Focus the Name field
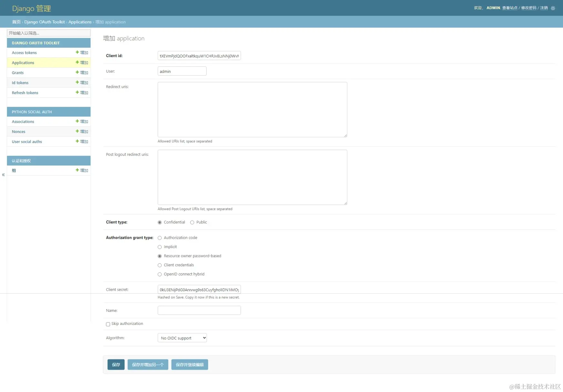Image resolution: width=563 pixels, height=392 pixels. pos(199,310)
